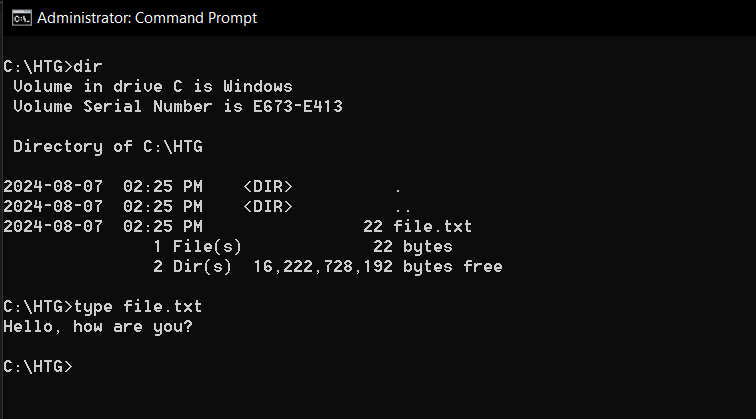Click the double-dot parent directory entry
756x419 pixels.
coord(402,207)
